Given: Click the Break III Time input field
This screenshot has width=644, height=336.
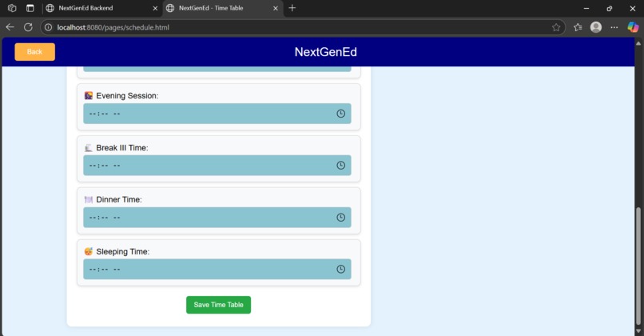Looking at the screenshot, I should tap(217, 166).
